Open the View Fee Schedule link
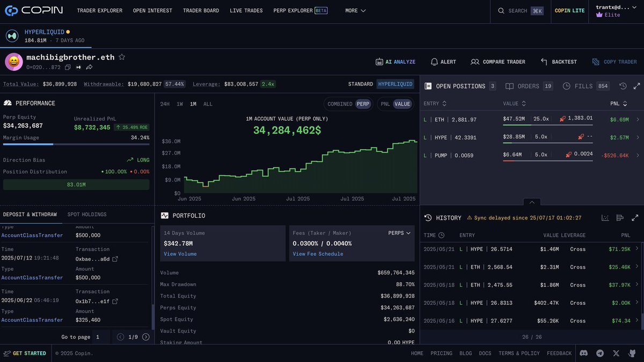 (318, 254)
